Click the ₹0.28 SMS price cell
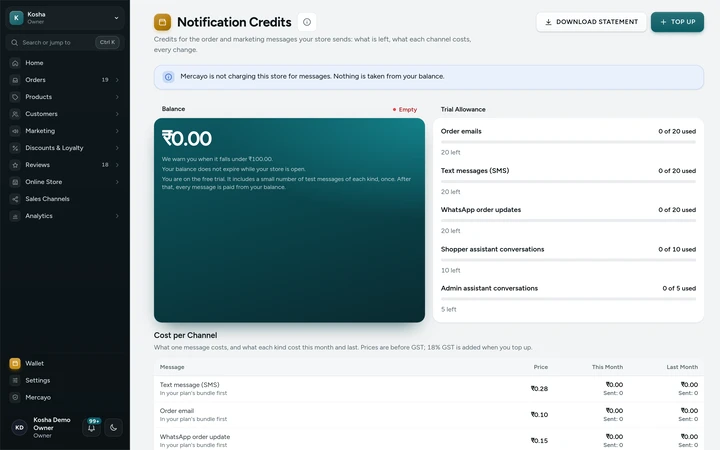This screenshot has width=720, height=450. click(x=539, y=388)
